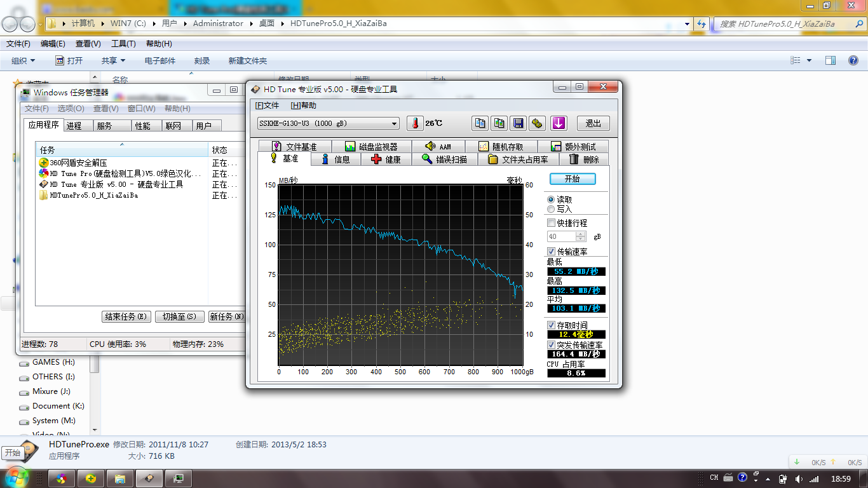Enable the 快捷行程 checkbox
Viewport: 868px width, 488px height.
[551, 223]
